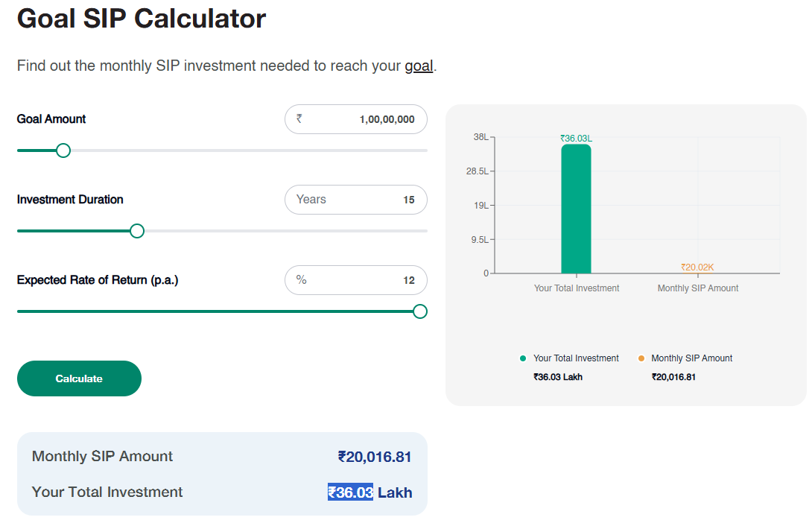
Task: Click the Goal Amount slider handle
Action: pos(63,150)
